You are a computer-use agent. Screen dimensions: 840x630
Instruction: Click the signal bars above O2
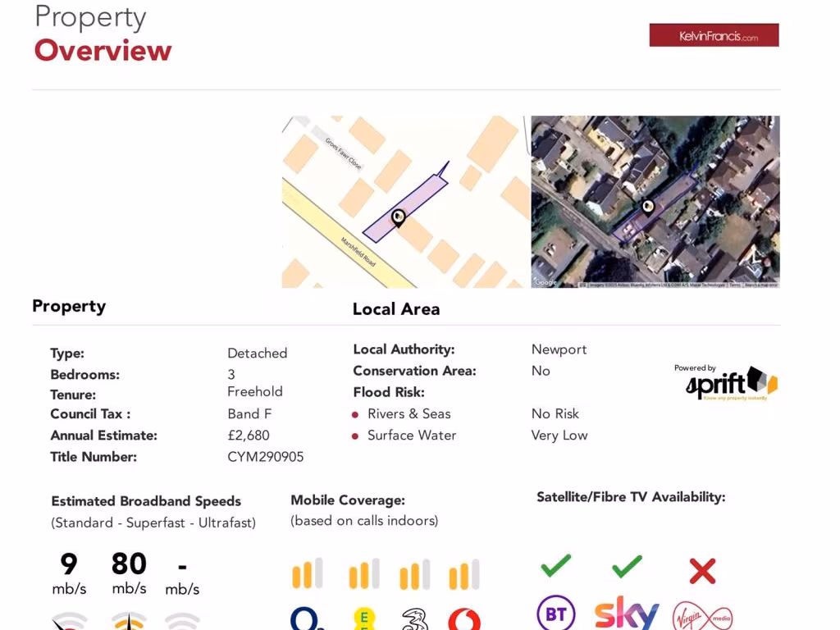coord(307,574)
